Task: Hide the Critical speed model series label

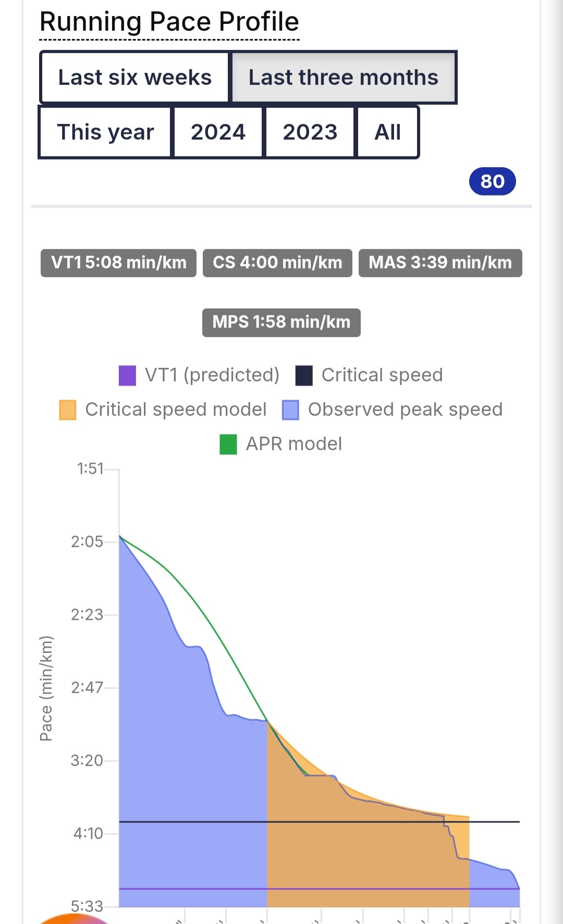Action: point(176,410)
